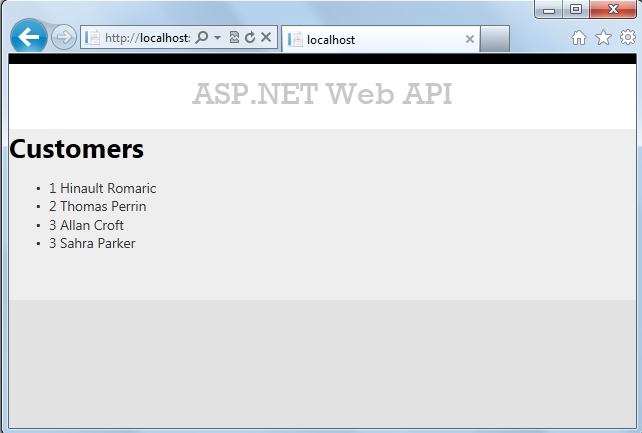The width and height of the screenshot is (642, 433).
Task: Close the localhost tab
Action: pyautogui.click(x=470, y=39)
